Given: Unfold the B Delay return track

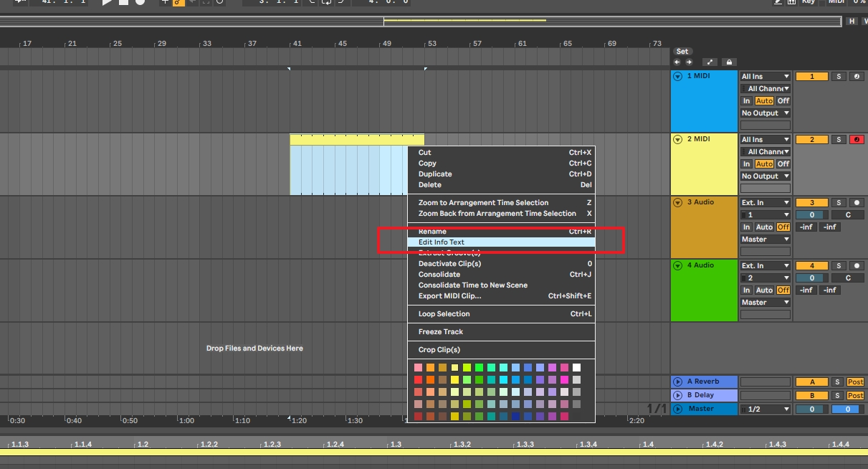Looking at the screenshot, I should click(x=678, y=395).
